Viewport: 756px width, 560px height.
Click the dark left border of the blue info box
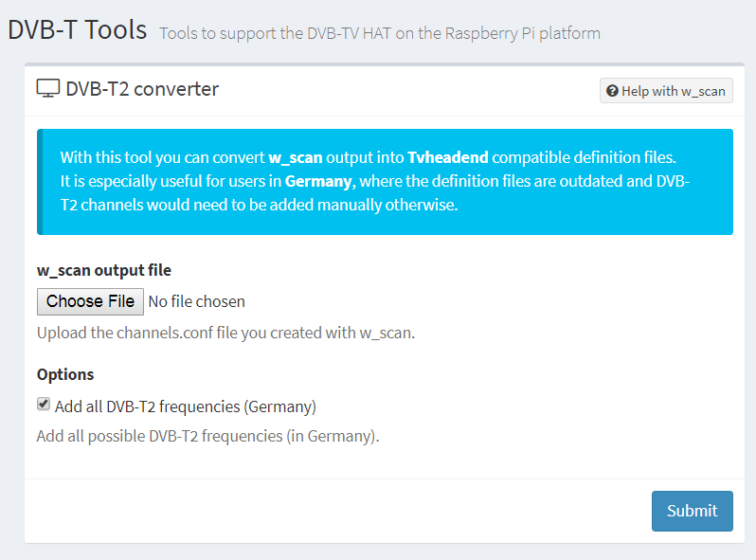[x=40, y=181]
